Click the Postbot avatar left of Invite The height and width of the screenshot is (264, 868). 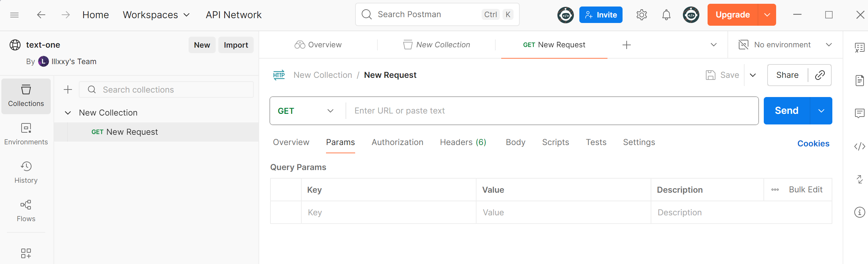[565, 15]
